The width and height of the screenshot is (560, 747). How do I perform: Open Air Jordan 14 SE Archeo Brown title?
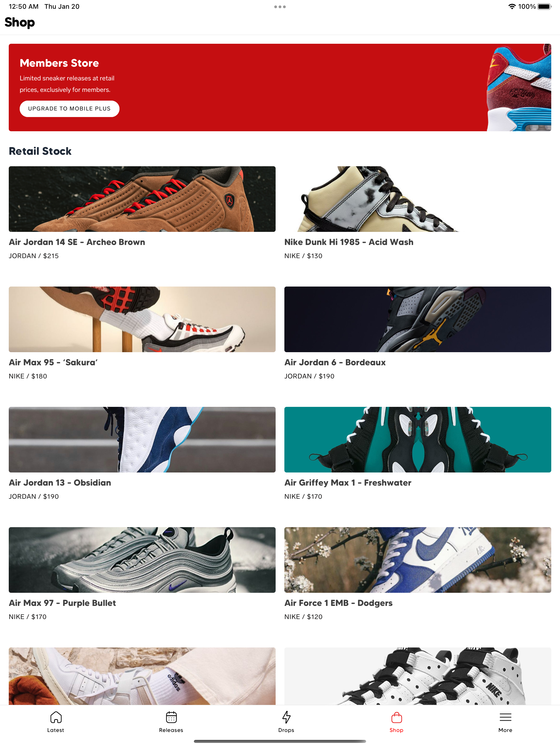77,242
